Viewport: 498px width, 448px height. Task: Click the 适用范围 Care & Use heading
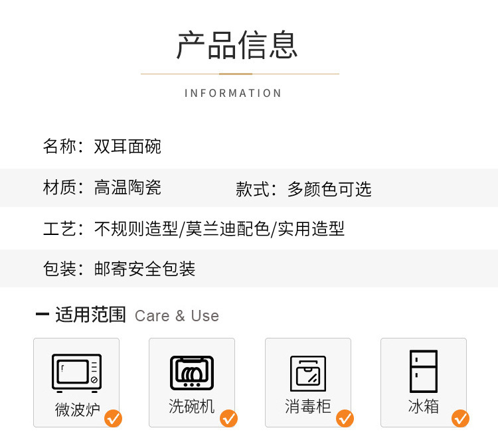click(127, 315)
